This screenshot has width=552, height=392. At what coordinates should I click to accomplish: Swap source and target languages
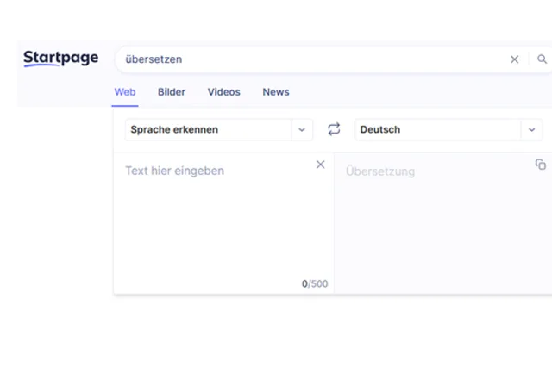[334, 129]
